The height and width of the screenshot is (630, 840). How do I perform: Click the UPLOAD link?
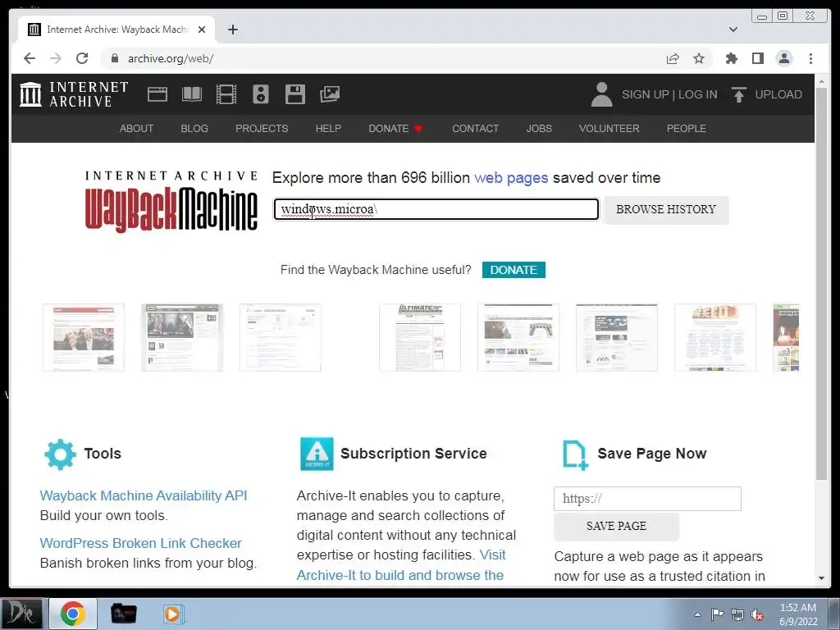click(778, 94)
